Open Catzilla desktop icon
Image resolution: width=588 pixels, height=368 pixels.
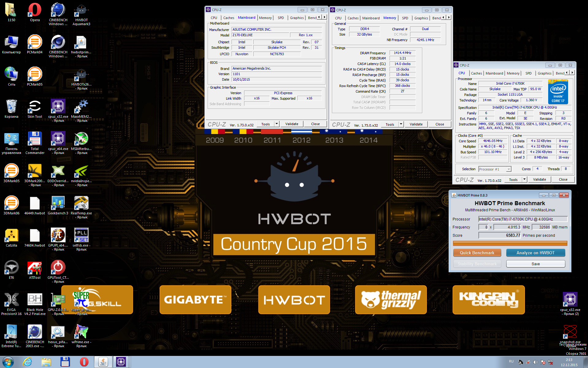tap(11, 238)
